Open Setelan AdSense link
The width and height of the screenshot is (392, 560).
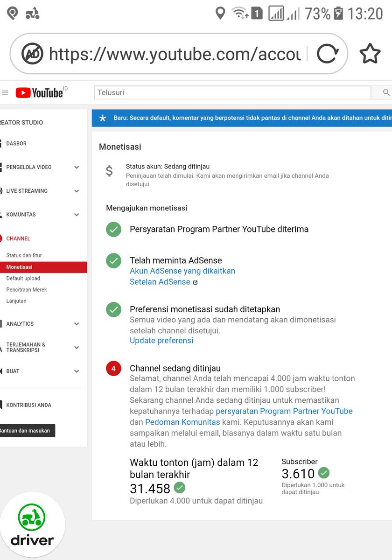pyautogui.click(x=160, y=282)
